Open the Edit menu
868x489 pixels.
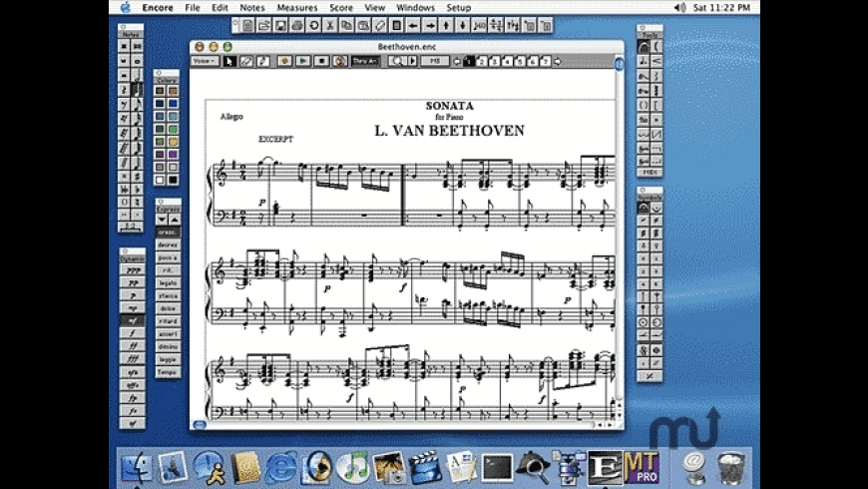[219, 8]
